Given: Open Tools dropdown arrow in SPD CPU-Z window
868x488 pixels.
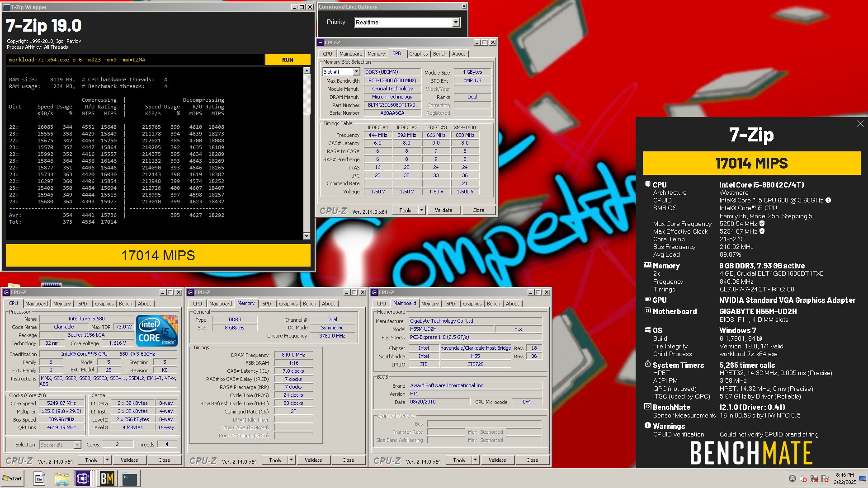Looking at the screenshot, I should click(421, 210).
